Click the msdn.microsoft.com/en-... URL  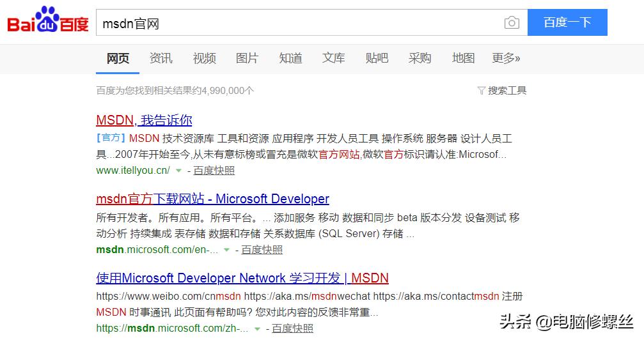click(x=157, y=250)
